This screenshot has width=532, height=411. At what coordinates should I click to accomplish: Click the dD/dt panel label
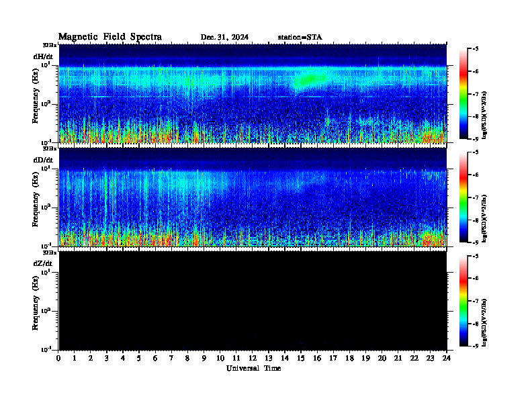click(x=43, y=159)
